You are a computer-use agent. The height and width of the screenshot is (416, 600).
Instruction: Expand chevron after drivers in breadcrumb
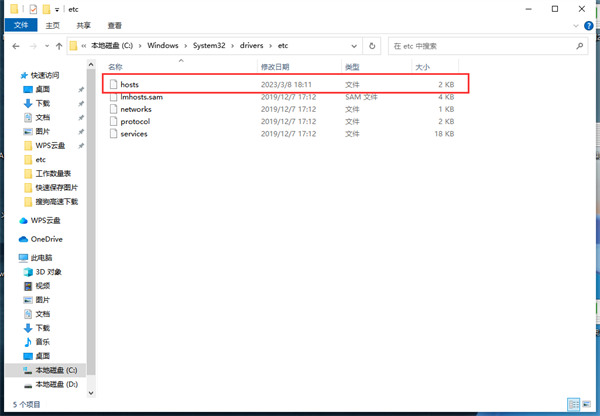pyautogui.click(x=271, y=46)
